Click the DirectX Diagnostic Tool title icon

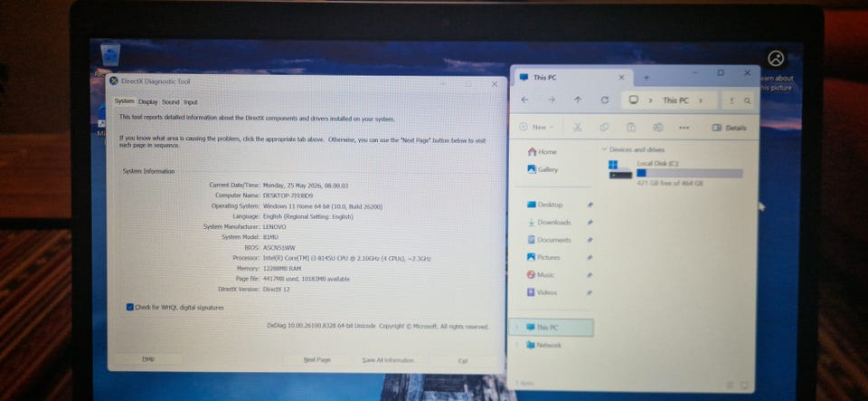(114, 81)
